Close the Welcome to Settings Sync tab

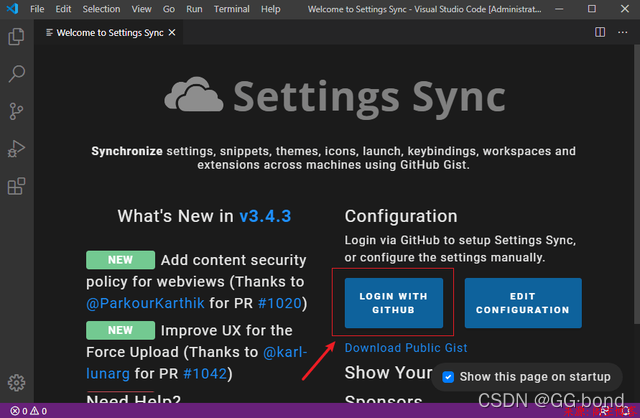pyautogui.click(x=172, y=32)
